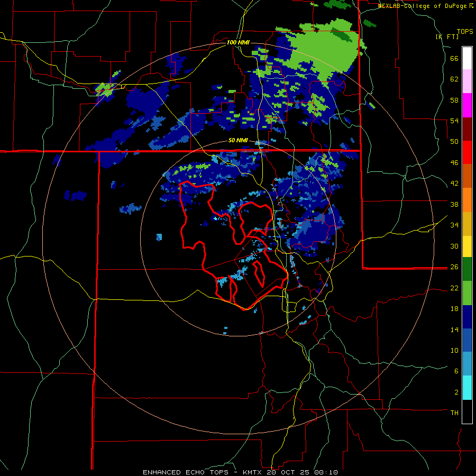Click the '30' legend value

[x=454, y=246]
